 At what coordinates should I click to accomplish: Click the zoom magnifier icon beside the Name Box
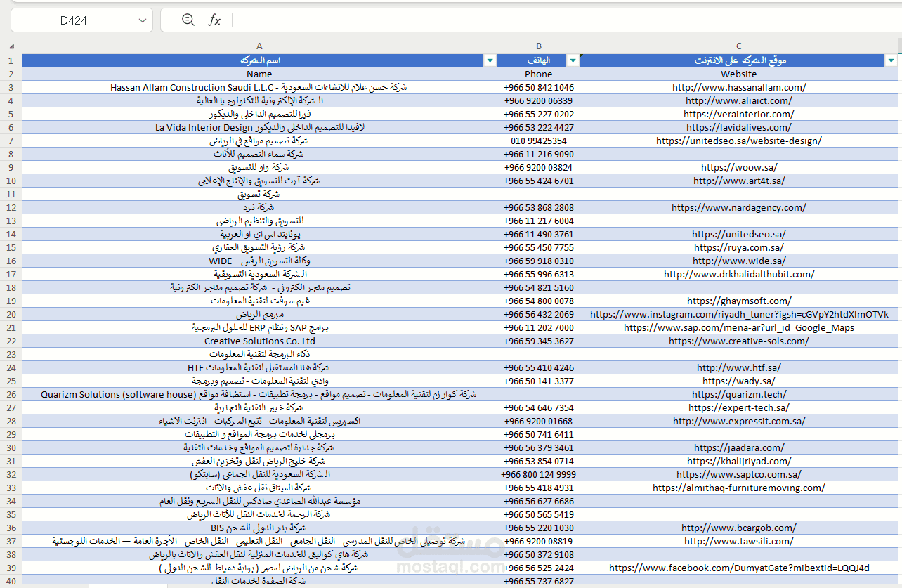tap(188, 20)
